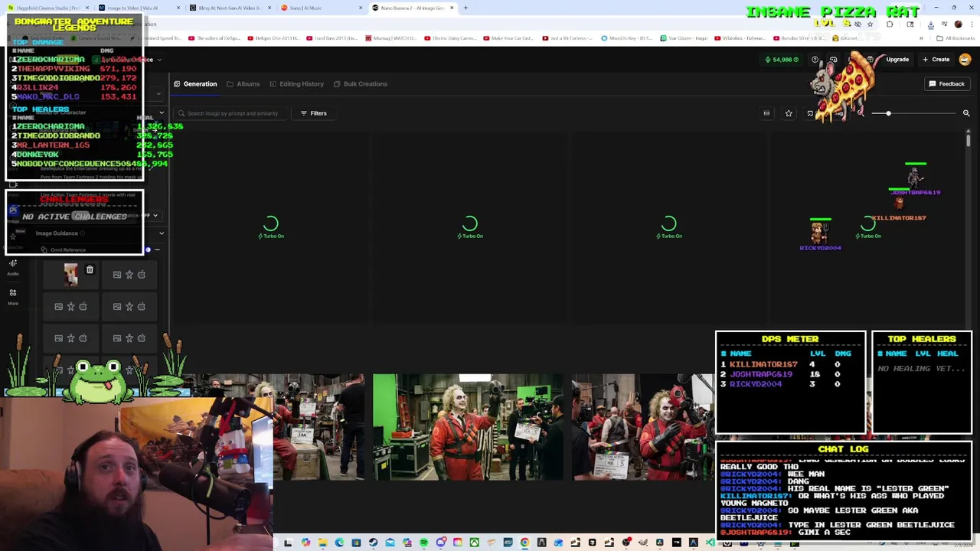Image resolution: width=980 pixels, height=551 pixels.
Task: Open the browser downloads icon
Action: click(931, 24)
